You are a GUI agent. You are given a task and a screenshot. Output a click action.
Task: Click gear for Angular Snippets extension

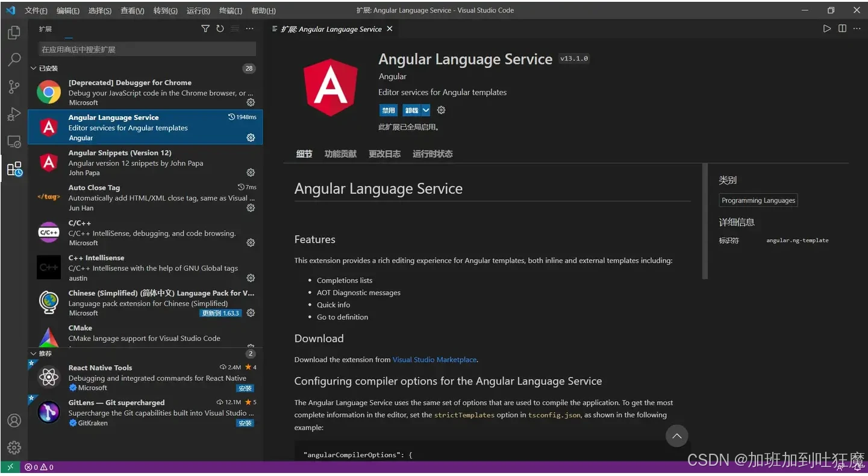pos(251,172)
